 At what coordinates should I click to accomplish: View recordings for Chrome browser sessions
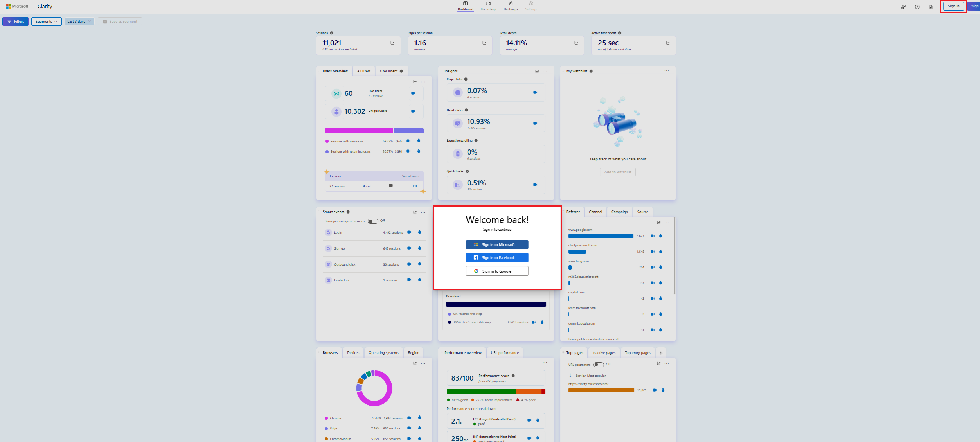click(409, 418)
